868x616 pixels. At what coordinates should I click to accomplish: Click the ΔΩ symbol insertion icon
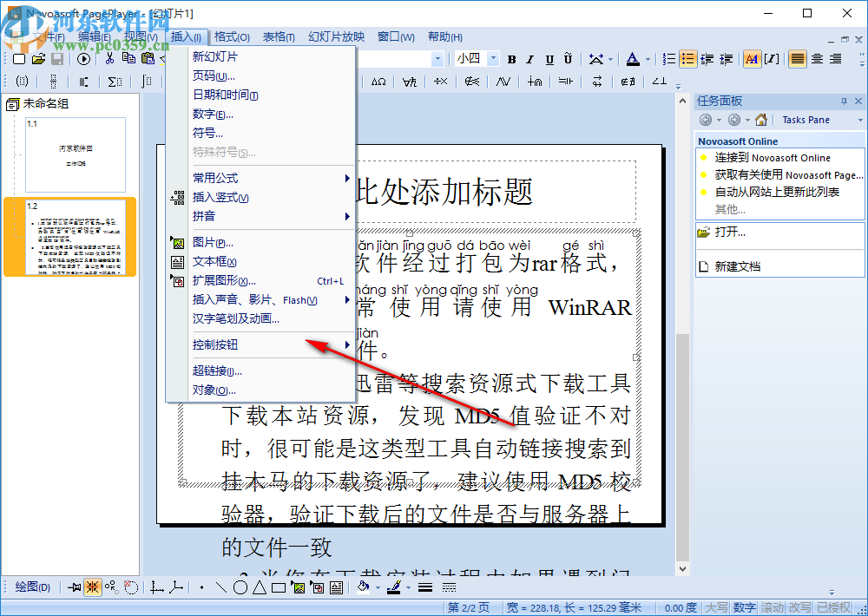click(x=377, y=82)
